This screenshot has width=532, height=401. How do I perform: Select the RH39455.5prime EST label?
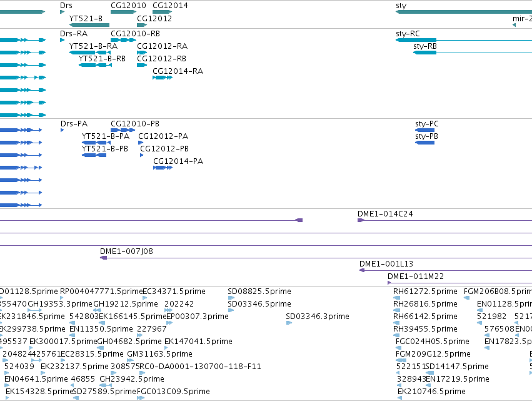425,329
